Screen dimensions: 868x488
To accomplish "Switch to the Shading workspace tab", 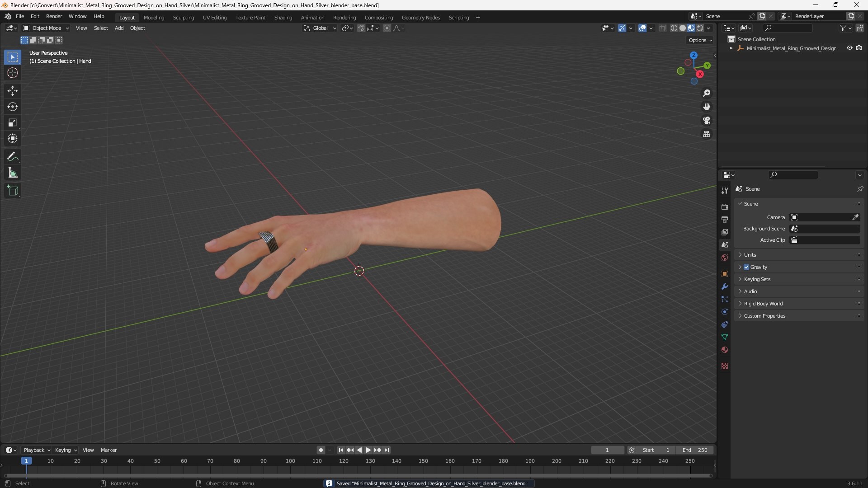I will point(283,18).
